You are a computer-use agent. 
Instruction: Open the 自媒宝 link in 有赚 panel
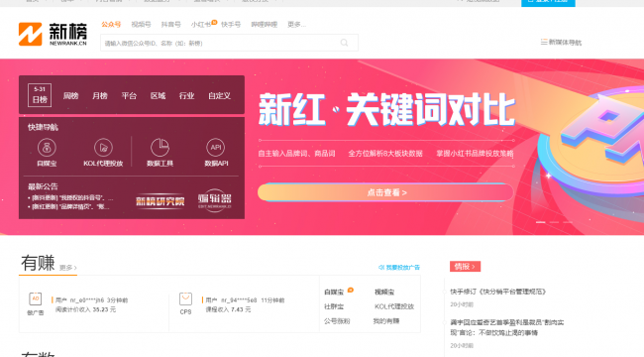334,292
